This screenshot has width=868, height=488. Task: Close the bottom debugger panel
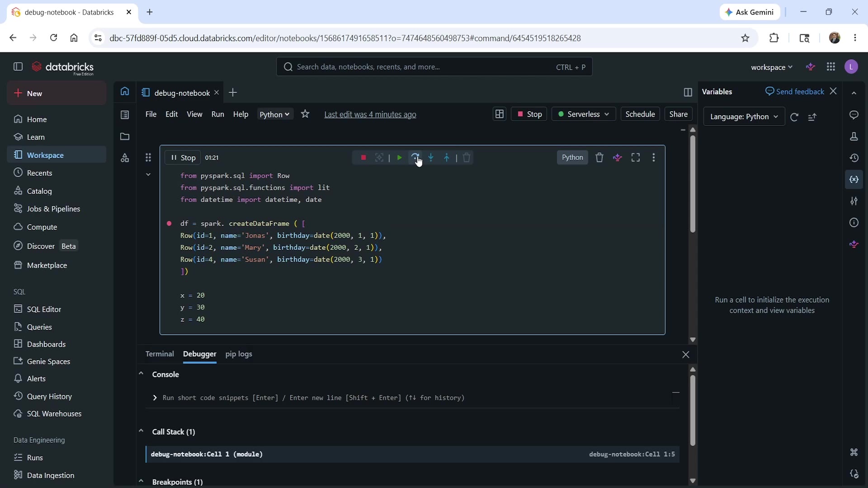(x=686, y=355)
